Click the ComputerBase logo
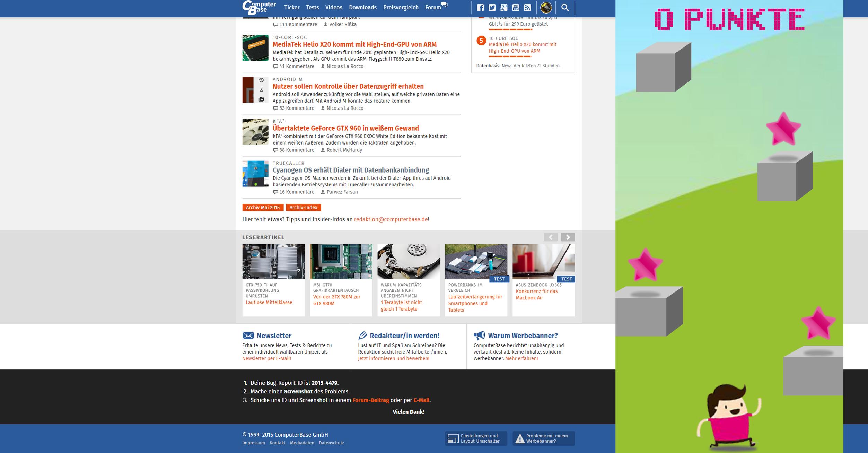Screen dimensions: 868x453 pos(258,8)
